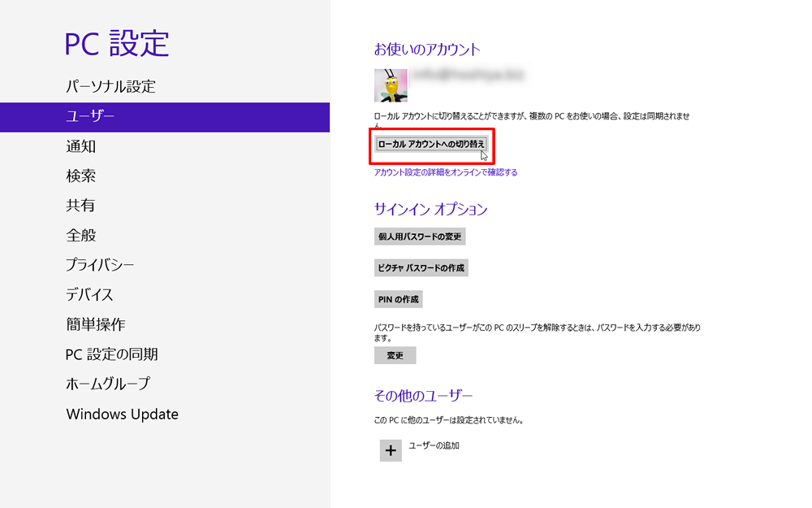
Task: Click the 変更 button for sleep password
Action: tap(395, 356)
